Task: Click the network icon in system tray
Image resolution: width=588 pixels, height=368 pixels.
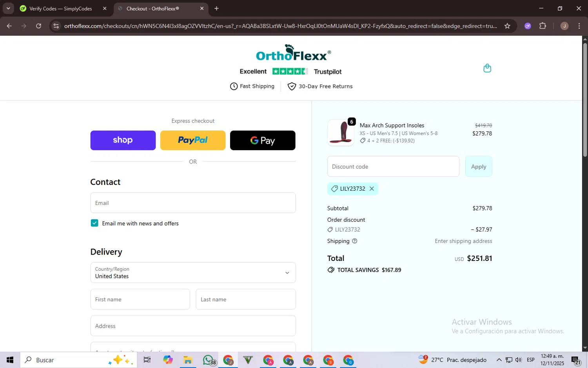Action: point(509,360)
